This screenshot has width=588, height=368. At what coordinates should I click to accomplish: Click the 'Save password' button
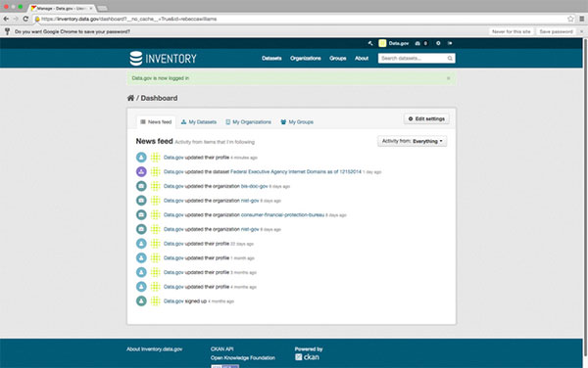click(556, 32)
